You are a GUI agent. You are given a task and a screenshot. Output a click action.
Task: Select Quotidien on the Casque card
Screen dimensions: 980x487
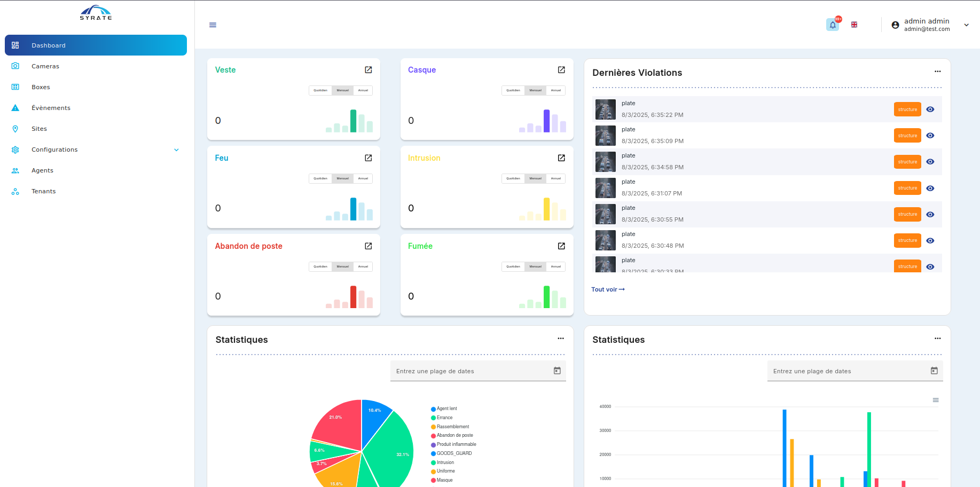(513, 90)
